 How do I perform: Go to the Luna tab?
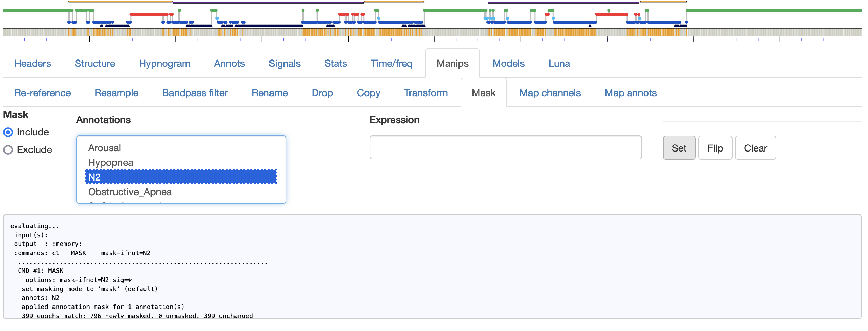point(559,63)
